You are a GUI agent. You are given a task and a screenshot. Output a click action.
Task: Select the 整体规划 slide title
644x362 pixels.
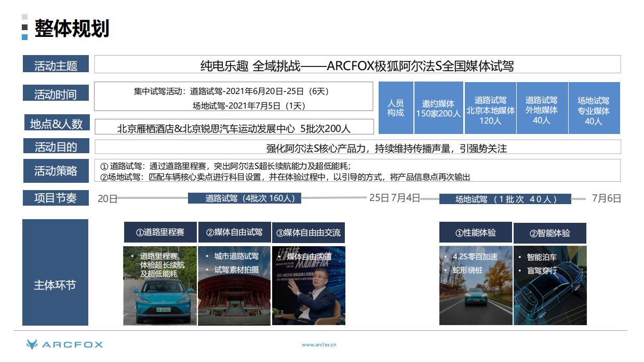point(72,28)
